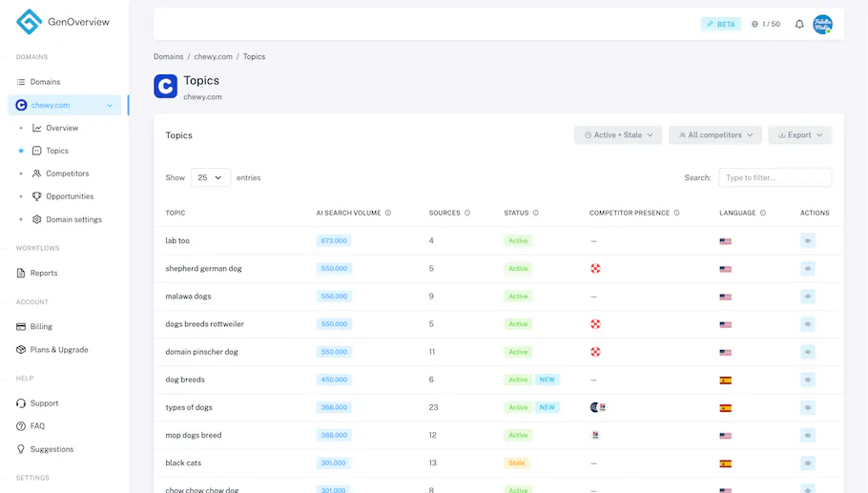Click the US flag in mop dogs breed row
The width and height of the screenshot is (868, 493).
[725, 436]
